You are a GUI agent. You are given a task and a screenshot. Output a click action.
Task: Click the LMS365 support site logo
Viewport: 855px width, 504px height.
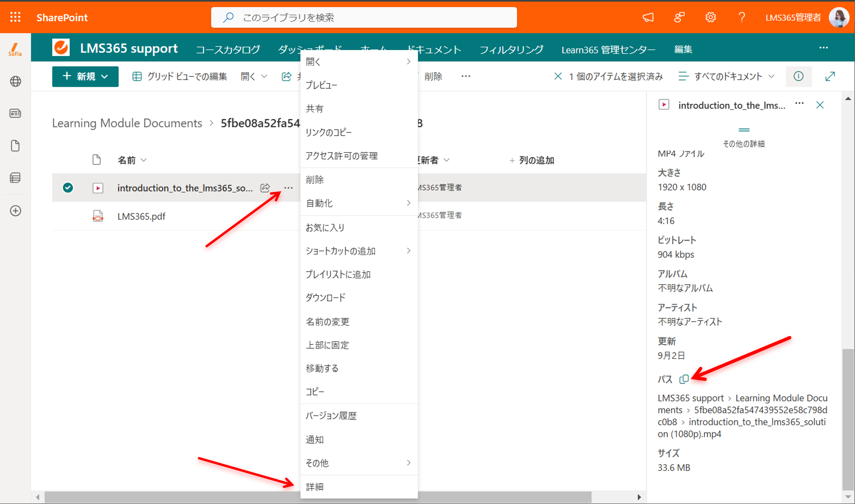(61, 47)
